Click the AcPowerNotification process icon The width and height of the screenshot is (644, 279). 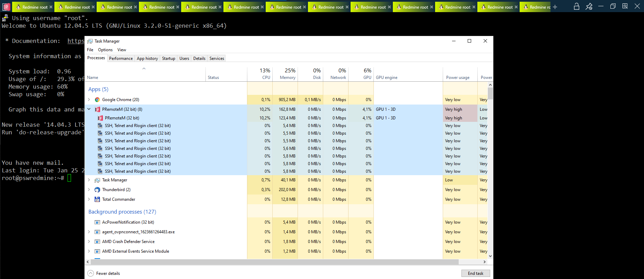pos(97,222)
